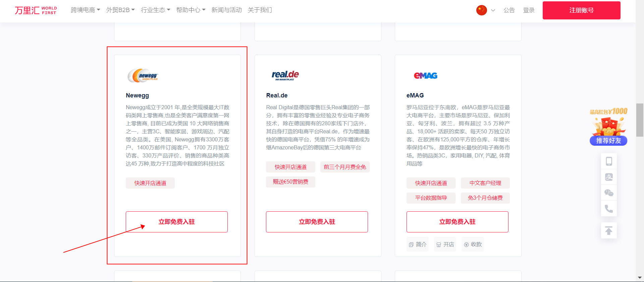This screenshot has height=282, width=644.
Task: Click the WorldFirst 万里汇 logo
Action: pyautogui.click(x=36, y=10)
